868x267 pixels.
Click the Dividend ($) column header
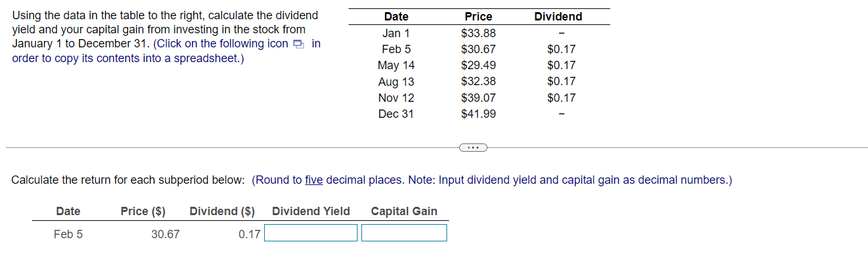coord(222,211)
